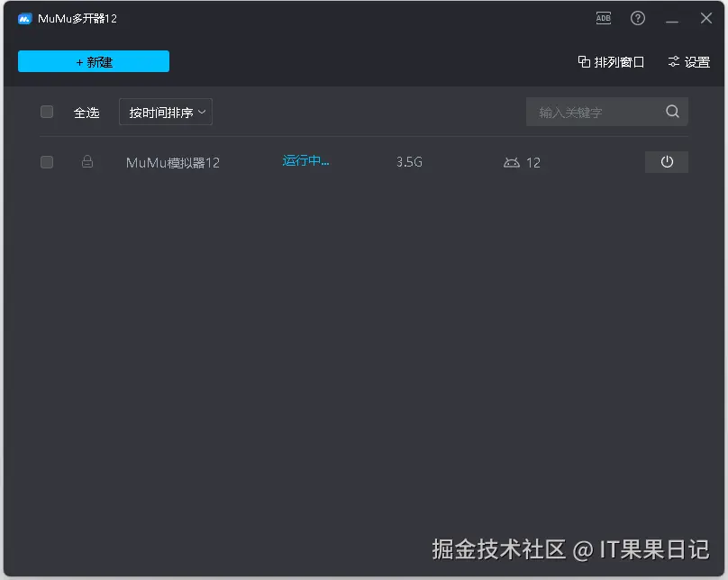Click the ADB icon in title bar

point(603,18)
